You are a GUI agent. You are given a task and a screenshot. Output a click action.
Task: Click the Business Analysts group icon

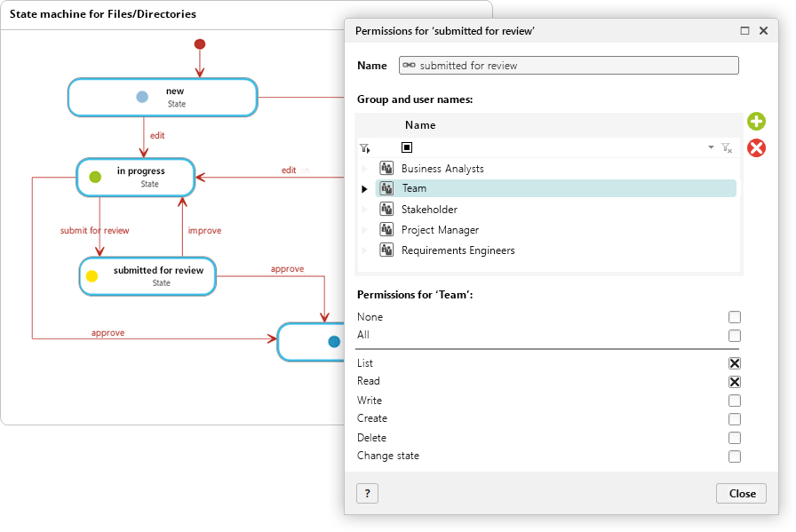[x=386, y=168]
